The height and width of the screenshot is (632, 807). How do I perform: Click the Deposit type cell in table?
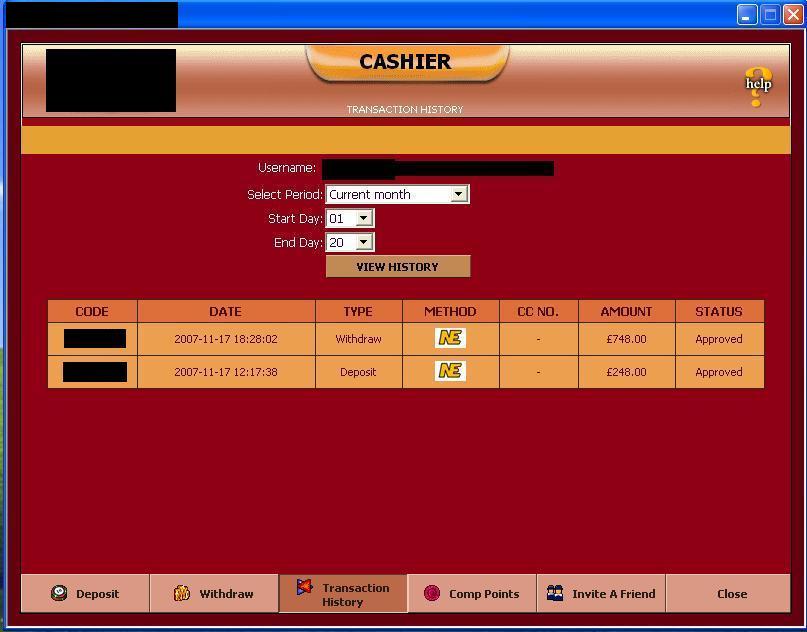[x=358, y=372]
